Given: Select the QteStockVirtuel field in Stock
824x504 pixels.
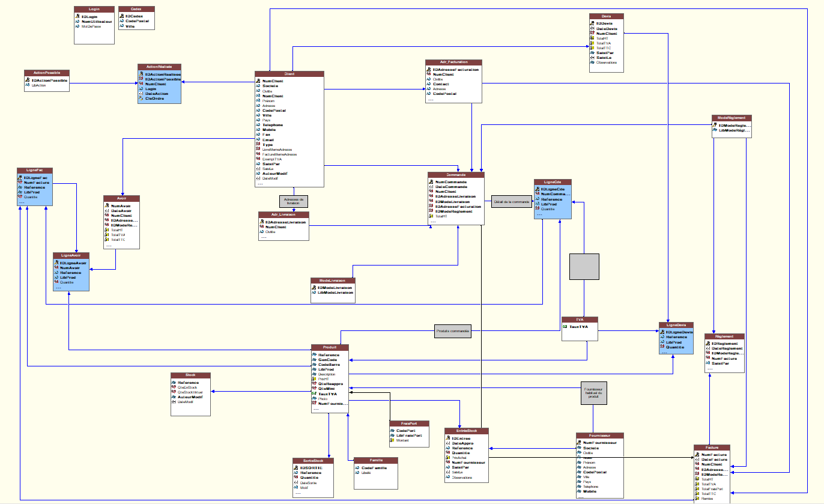Looking at the screenshot, I should click(190, 392).
